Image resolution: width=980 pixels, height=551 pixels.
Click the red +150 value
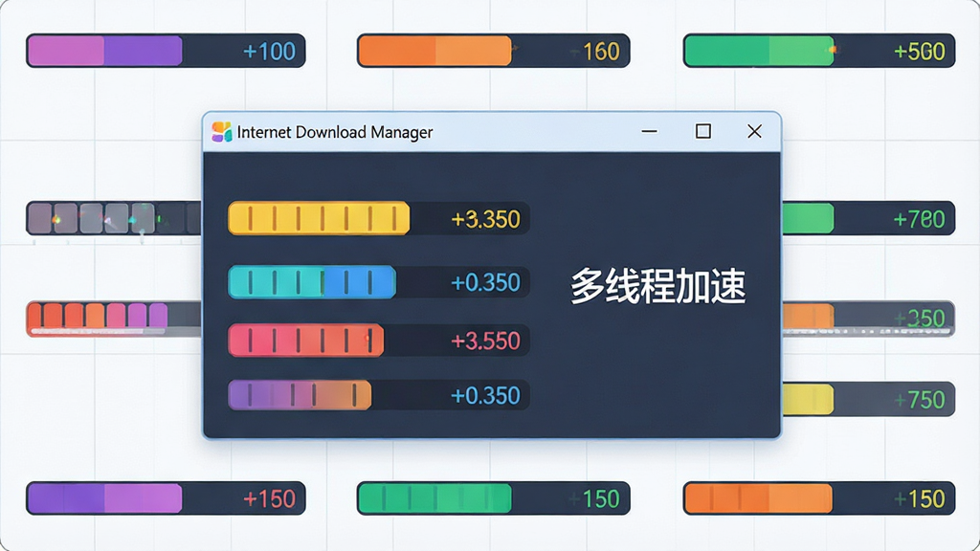point(269,499)
